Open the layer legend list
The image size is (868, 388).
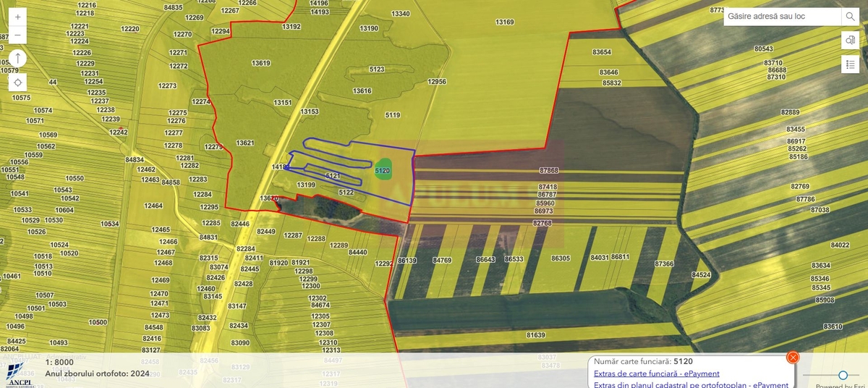tap(850, 64)
